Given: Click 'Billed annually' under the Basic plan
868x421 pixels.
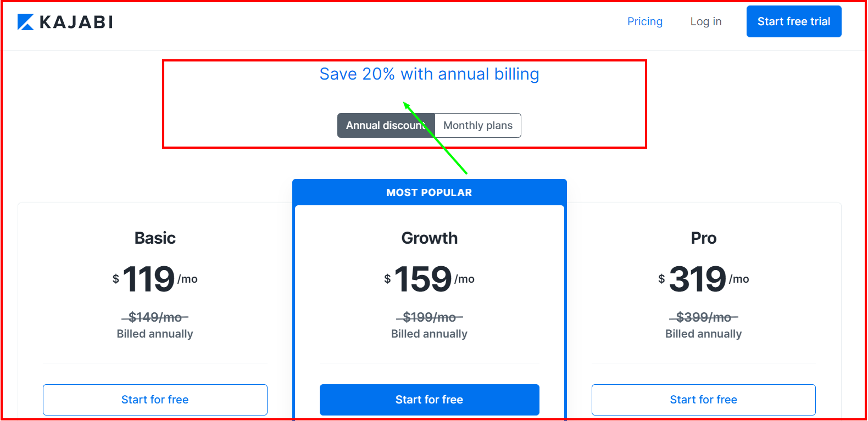Looking at the screenshot, I should point(155,333).
